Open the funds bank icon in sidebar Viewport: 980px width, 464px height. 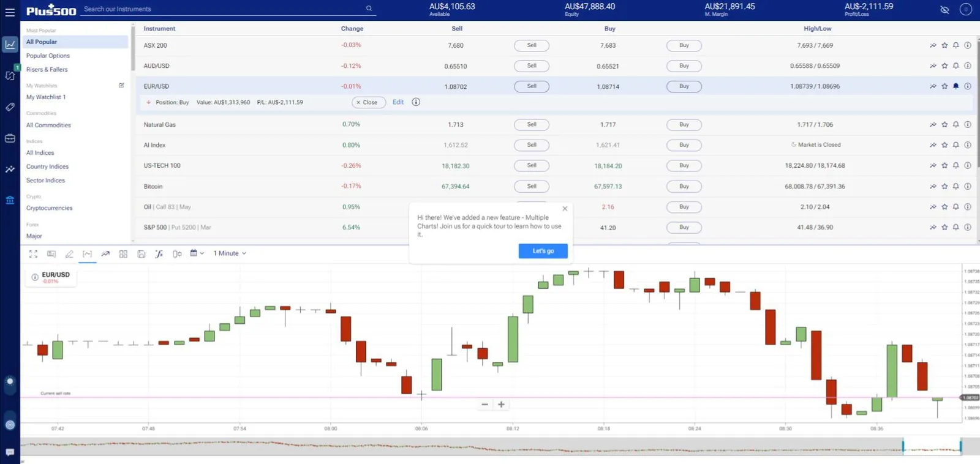pyautogui.click(x=10, y=200)
